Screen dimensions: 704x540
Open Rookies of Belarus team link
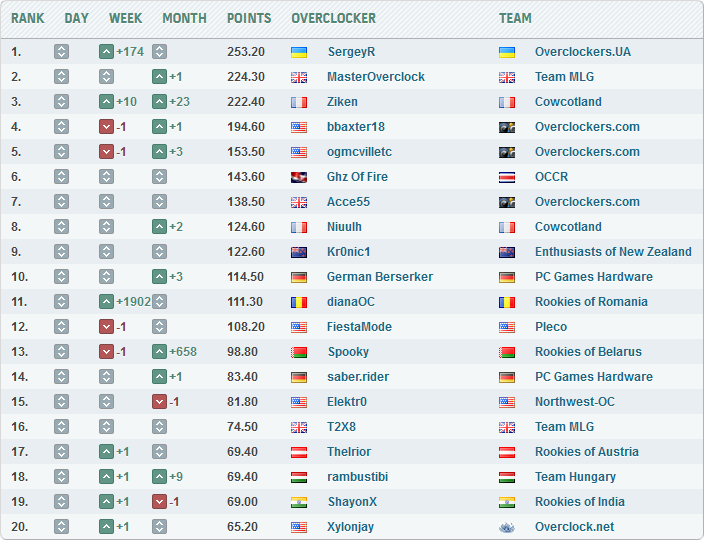pyautogui.click(x=588, y=352)
